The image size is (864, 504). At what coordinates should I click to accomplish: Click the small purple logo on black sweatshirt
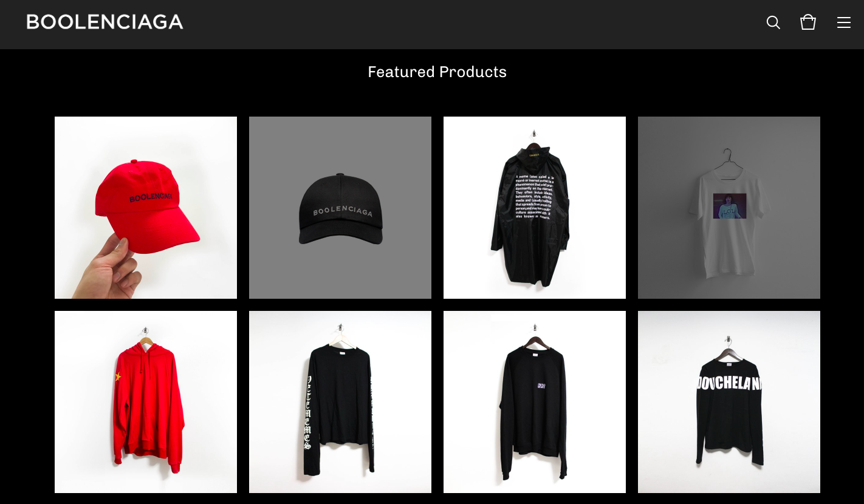pos(541,386)
